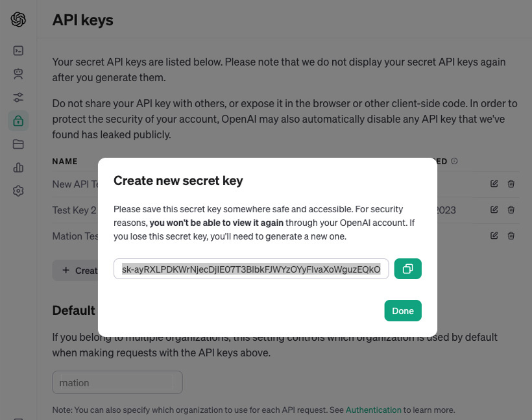The height and width of the screenshot is (420, 532).
Task: Delete the Test Key 2 entry
Action: pos(511,210)
